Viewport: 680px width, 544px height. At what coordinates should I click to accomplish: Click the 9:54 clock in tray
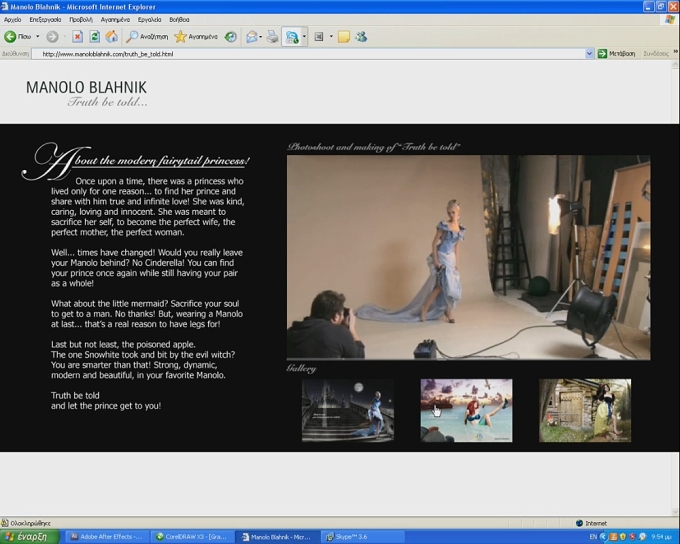coord(662,537)
